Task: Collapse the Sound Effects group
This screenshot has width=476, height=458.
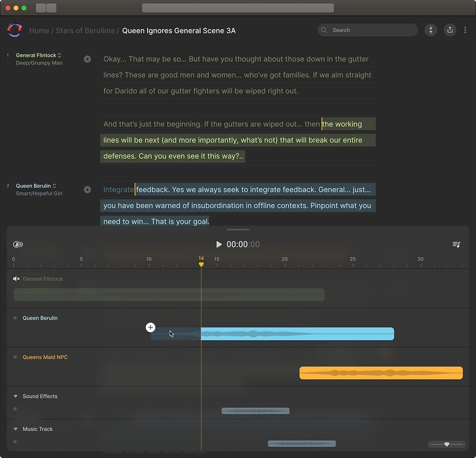Action: [15, 396]
